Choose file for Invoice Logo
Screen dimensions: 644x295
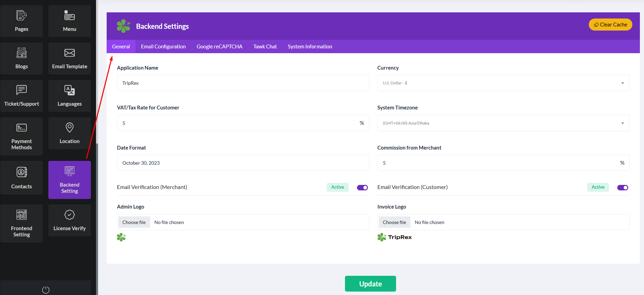tap(394, 222)
